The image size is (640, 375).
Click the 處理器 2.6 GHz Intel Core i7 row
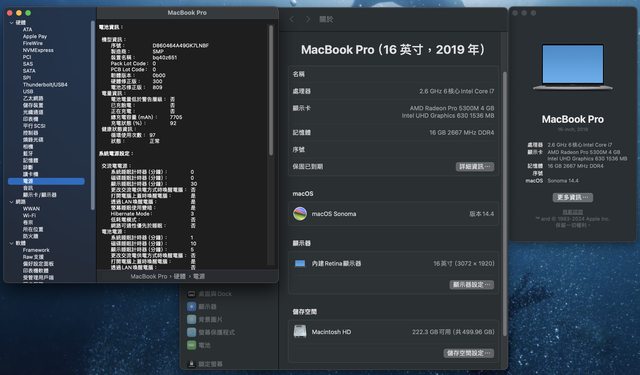click(x=393, y=91)
